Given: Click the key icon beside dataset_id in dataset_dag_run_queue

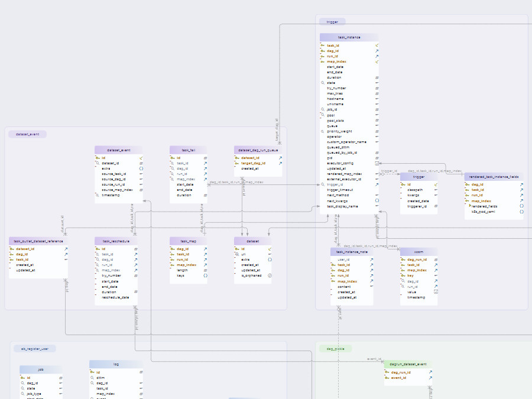Looking at the screenshot, I should point(237,157).
